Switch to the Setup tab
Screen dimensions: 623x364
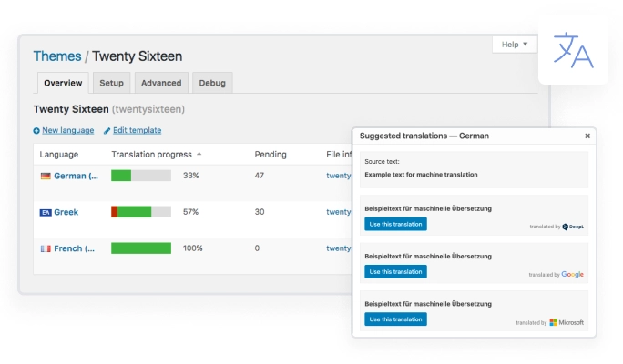pyautogui.click(x=111, y=83)
